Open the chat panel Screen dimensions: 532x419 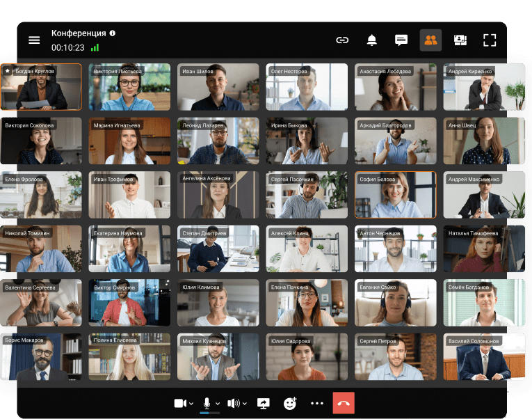pyautogui.click(x=401, y=40)
